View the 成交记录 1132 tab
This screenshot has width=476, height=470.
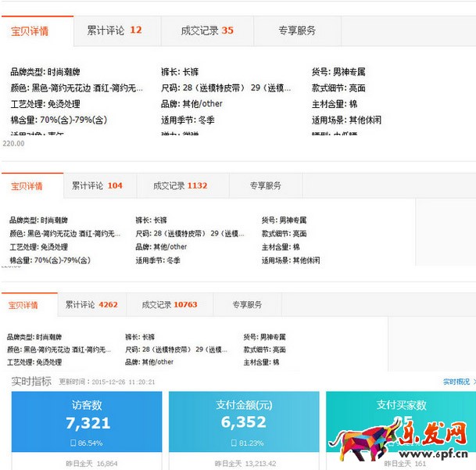[180, 185]
